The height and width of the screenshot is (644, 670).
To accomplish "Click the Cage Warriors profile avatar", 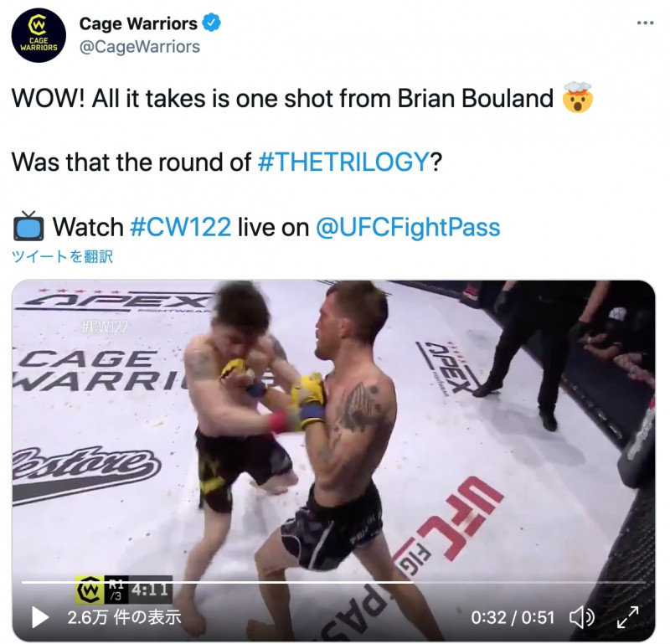I will (39, 35).
